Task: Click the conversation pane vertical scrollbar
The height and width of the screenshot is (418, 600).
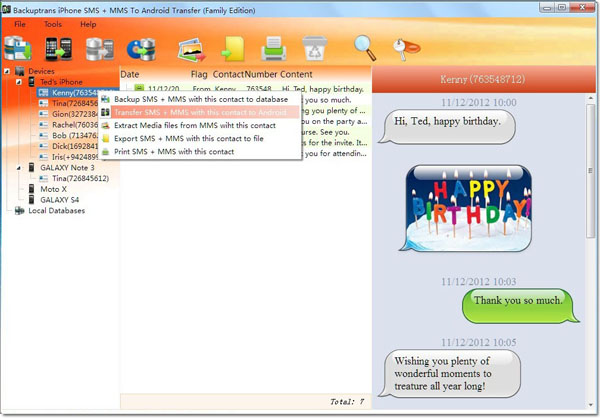Action: [590, 171]
